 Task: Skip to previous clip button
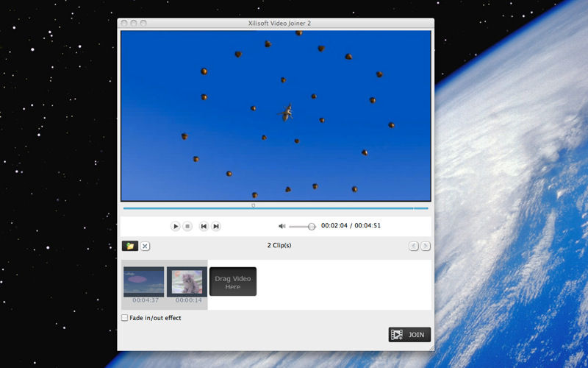pyautogui.click(x=204, y=226)
